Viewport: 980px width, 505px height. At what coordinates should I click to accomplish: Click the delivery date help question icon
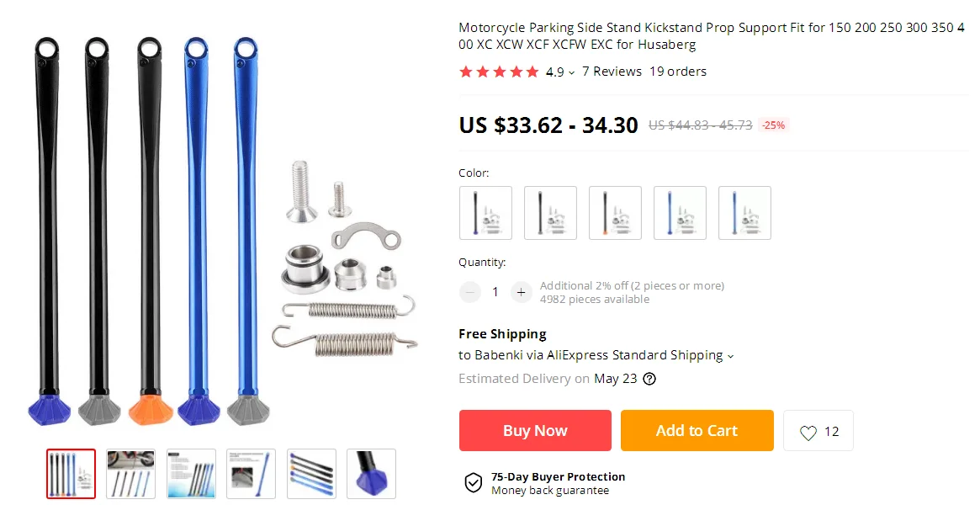coord(649,379)
